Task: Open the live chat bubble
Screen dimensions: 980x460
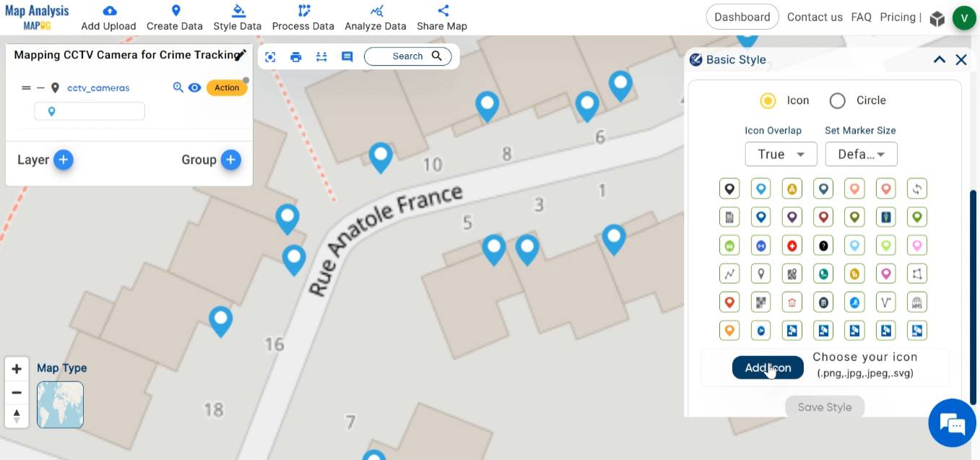Action: 952,424
